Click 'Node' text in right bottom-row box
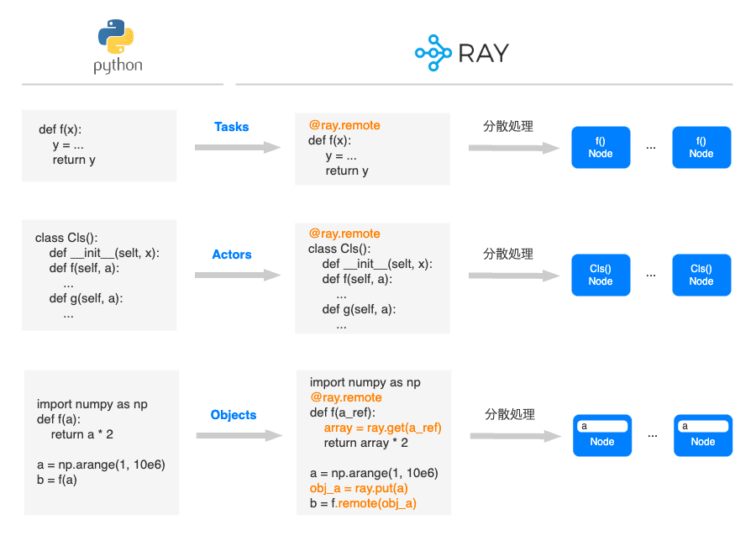Viewport: 756px width, 546px height. point(703,442)
